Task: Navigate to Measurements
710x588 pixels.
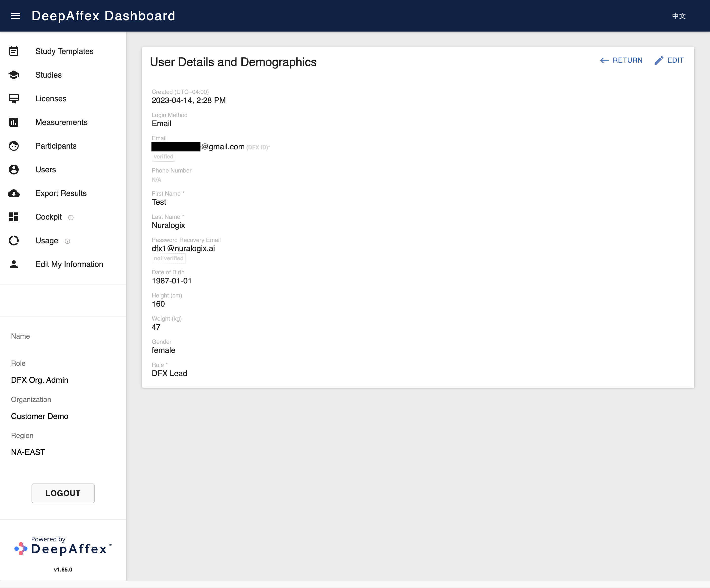Action: coord(63,122)
